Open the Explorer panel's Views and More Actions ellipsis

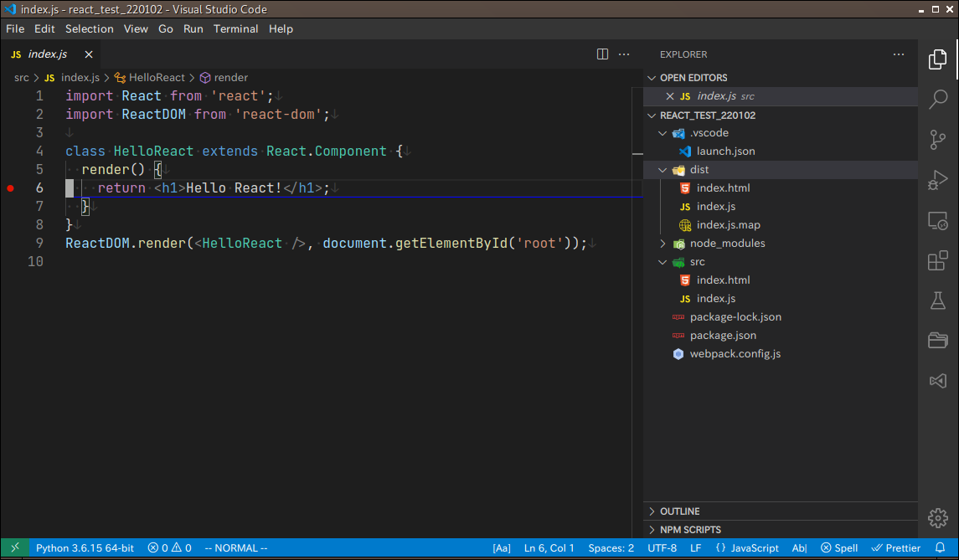pos(899,54)
